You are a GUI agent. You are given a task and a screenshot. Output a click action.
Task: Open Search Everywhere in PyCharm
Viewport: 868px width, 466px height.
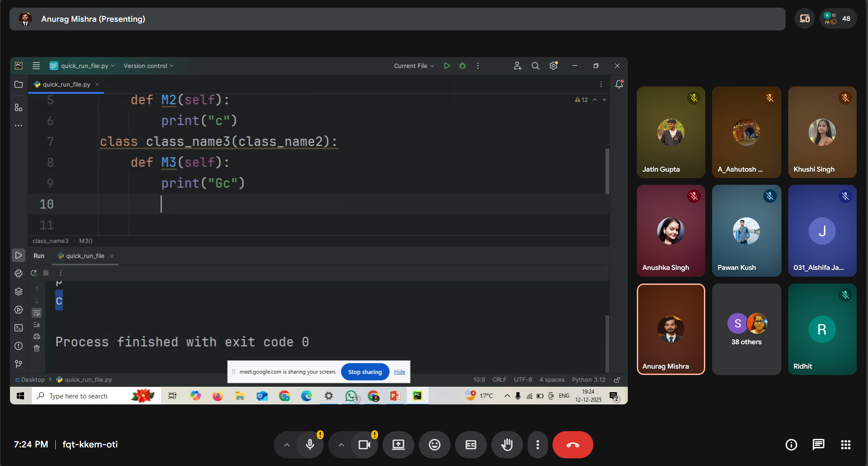click(535, 66)
